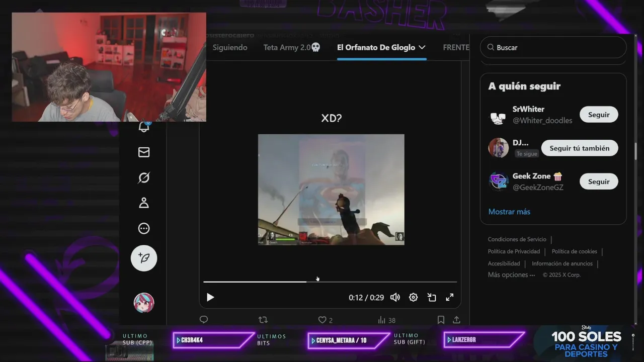Click the page scrollbar on right edge
644x362 pixels.
coord(636,151)
